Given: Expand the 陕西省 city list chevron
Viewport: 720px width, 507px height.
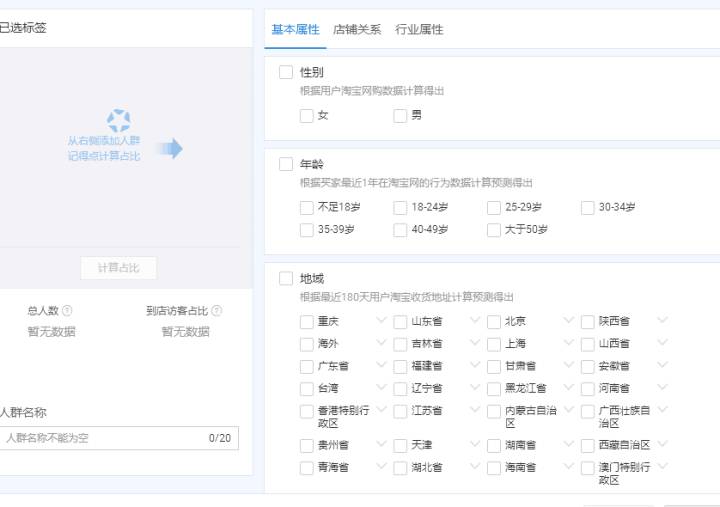Looking at the screenshot, I should pyautogui.click(x=662, y=320).
